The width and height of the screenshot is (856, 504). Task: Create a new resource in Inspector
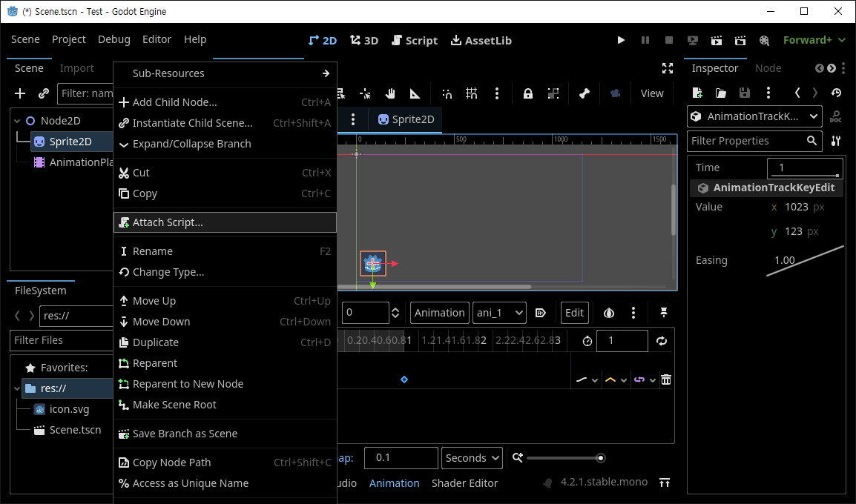(x=697, y=93)
